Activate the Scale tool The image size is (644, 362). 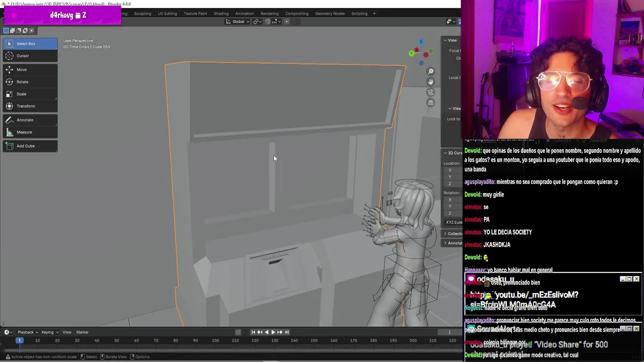pyautogui.click(x=30, y=94)
